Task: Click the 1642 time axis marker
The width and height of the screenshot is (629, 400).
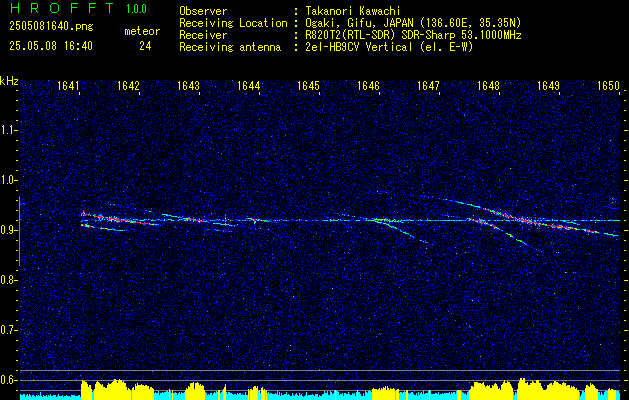Action: coord(128,86)
